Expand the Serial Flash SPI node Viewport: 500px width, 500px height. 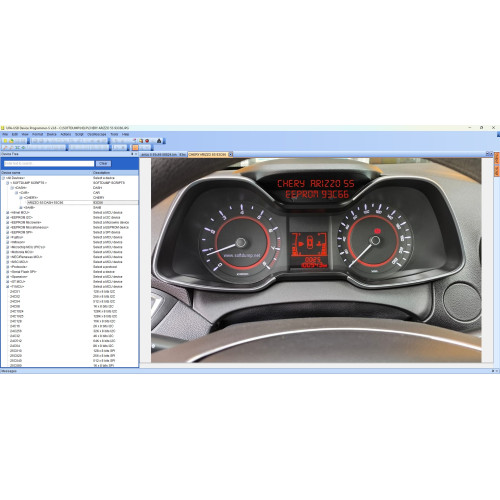[x=8, y=272]
